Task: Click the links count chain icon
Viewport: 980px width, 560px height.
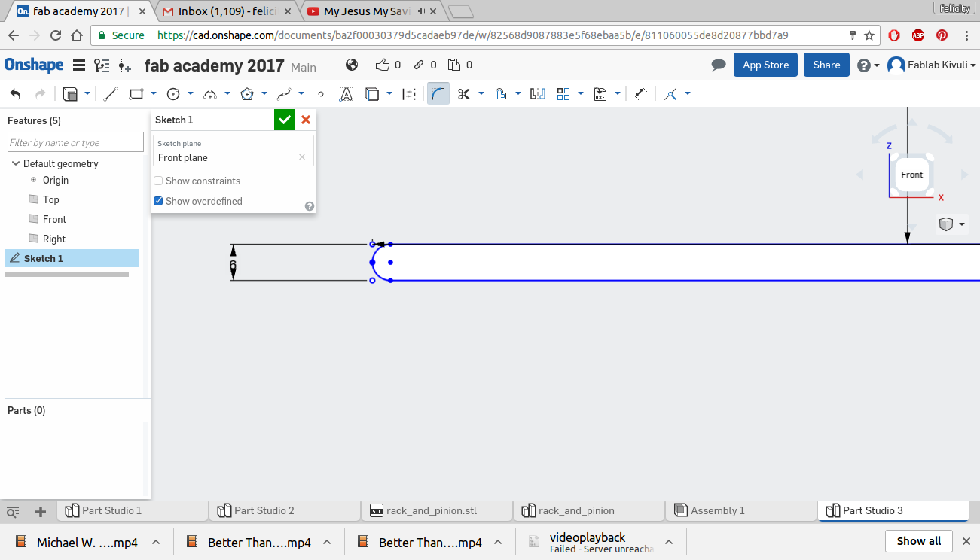Action: click(x=419, y=65)
